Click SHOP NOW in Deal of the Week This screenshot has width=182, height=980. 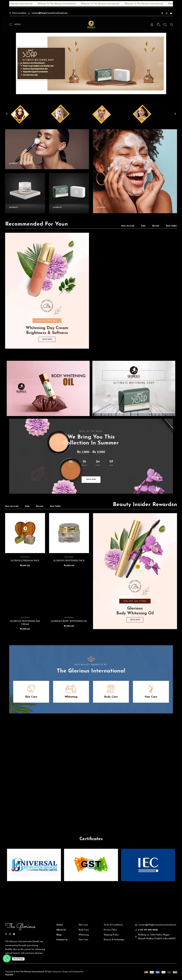(91, 479)
